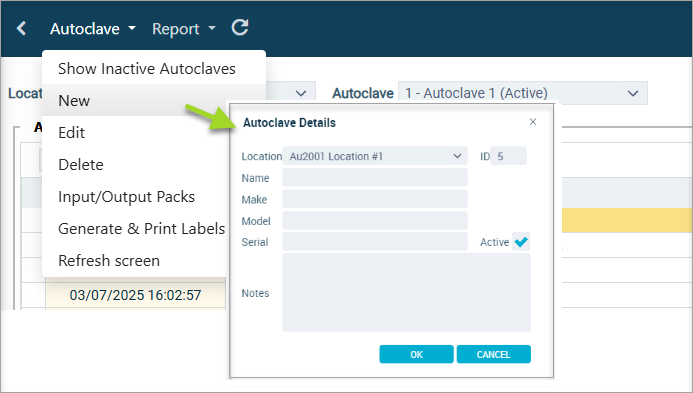Screen dimensions: 693x393
Task: Go back using the left chevron icon
Action: coord(21,29)
